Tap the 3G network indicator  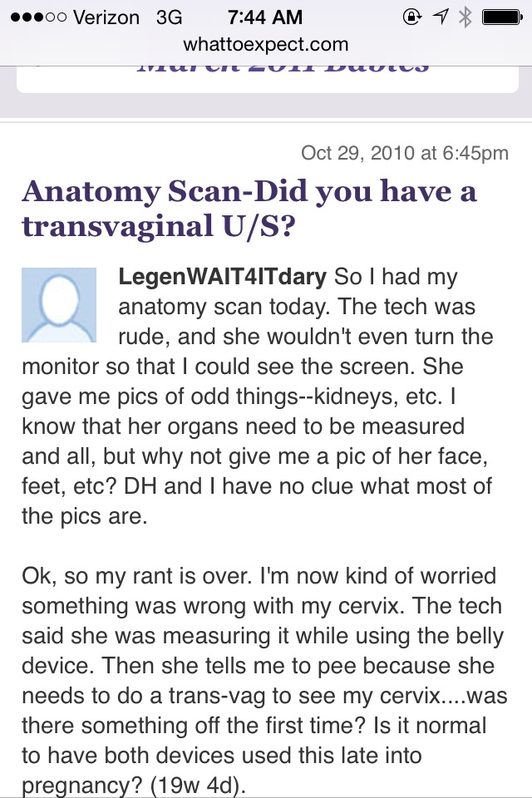click(169, 17)
